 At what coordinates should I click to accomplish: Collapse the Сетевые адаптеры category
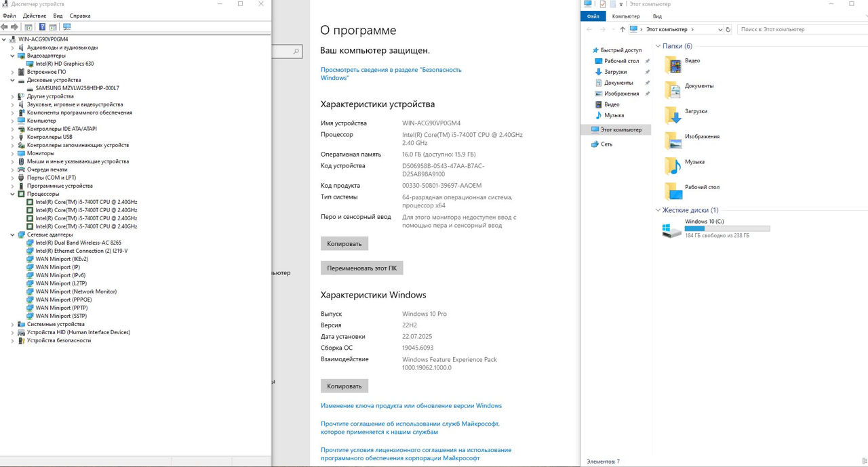coord(12,235)
